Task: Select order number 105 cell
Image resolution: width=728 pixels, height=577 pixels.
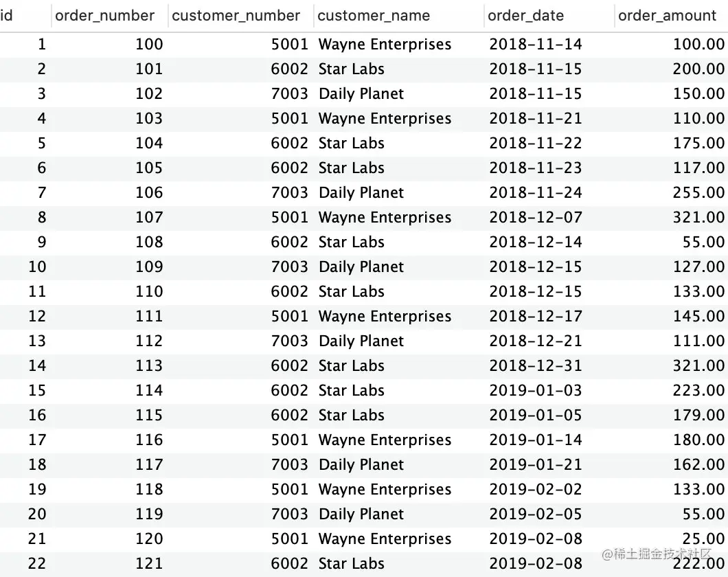Action: click(149, 168)
